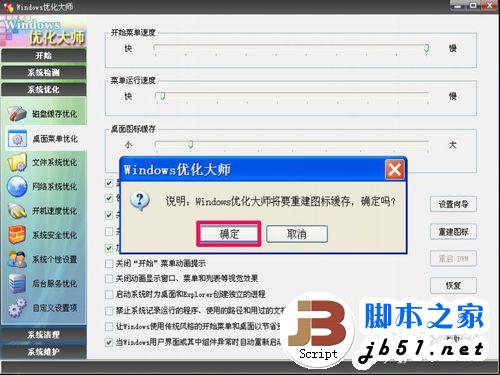Open 网络系统优化 in the sidebar

coord(43,186)
